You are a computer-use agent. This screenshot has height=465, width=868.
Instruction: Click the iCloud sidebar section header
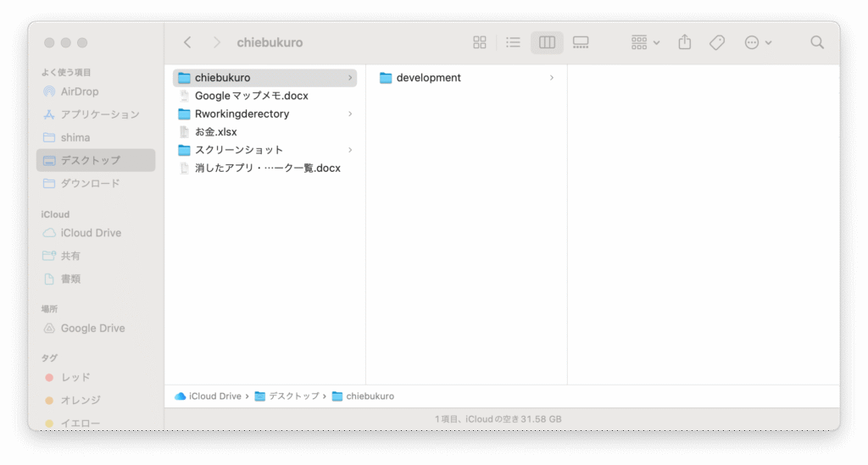point(55,214)
